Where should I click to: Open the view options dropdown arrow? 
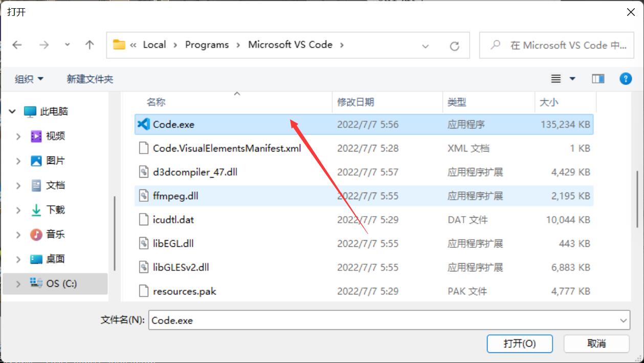(x=572, y=79)
